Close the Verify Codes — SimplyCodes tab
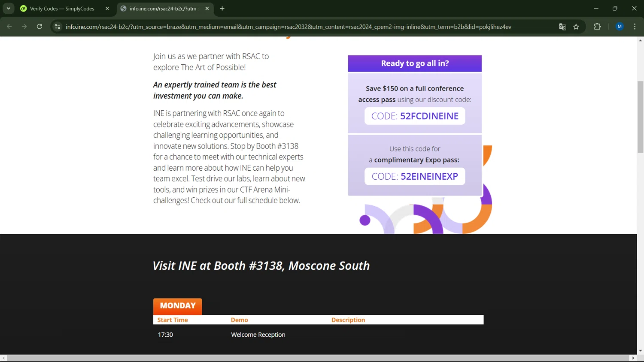644x362 pixels. [x=107, y=9]
